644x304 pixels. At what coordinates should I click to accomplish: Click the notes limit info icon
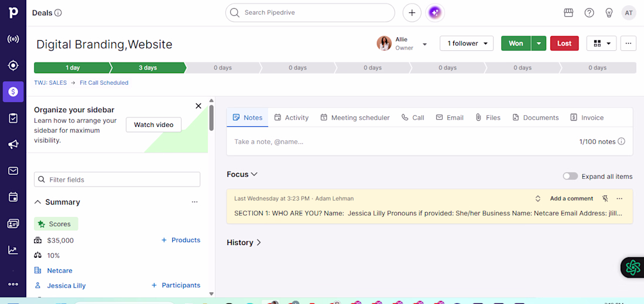pyautogui.click(x=621, y=141)
